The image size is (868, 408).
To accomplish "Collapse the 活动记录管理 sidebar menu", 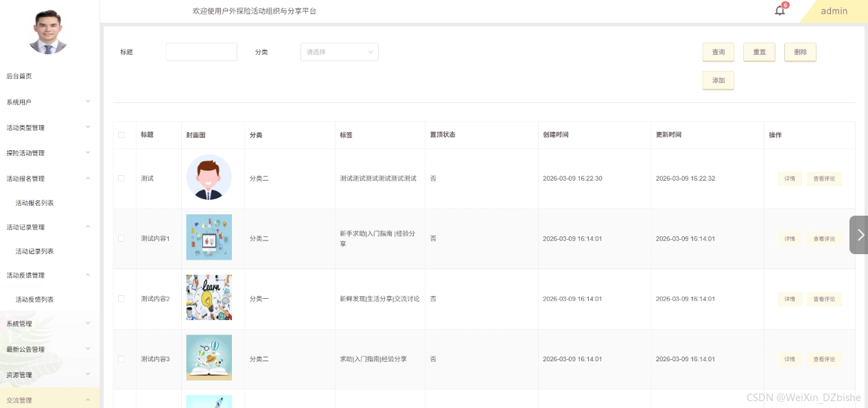I will (x=49, y=227).
